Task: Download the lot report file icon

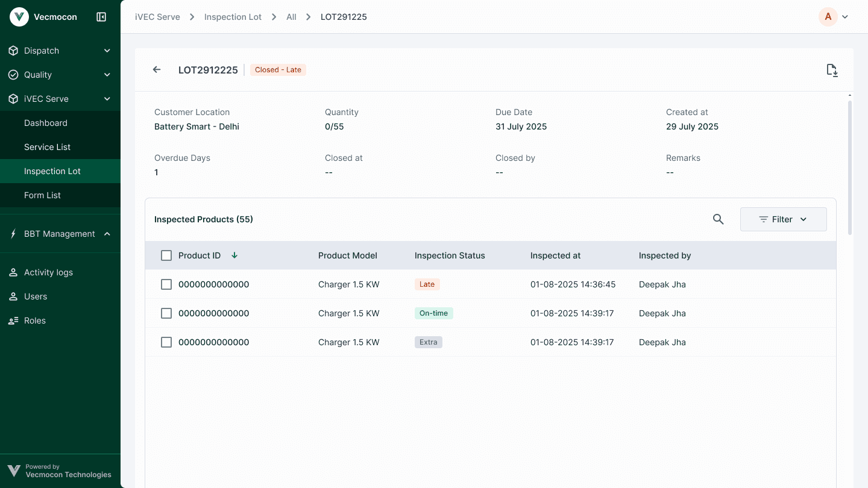Action: (x=832, y=70)
